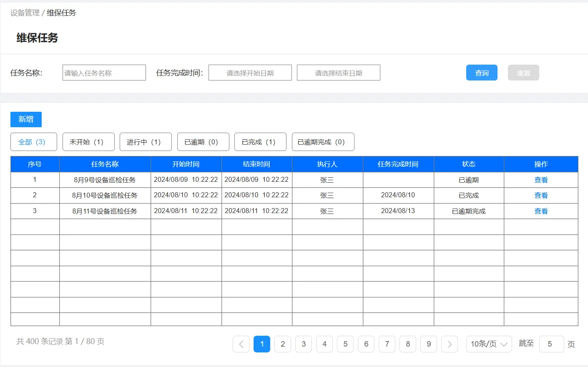
Task: Go to next page arrow
Action: (x=450, y=344)
